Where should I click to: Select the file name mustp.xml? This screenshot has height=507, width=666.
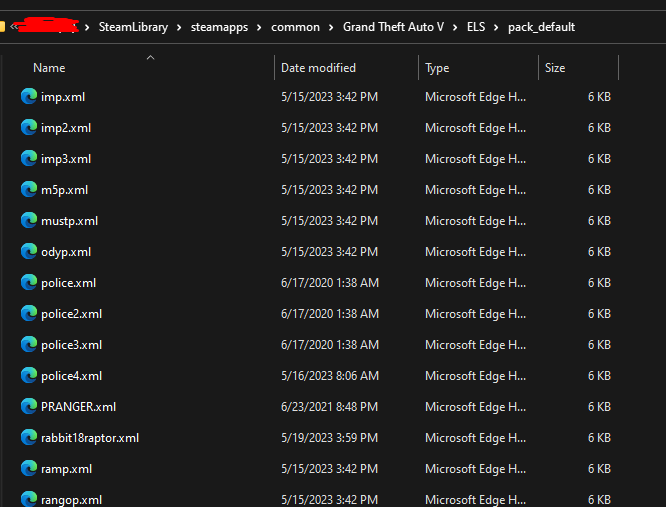pyautogui.click(x=69, y=221)
